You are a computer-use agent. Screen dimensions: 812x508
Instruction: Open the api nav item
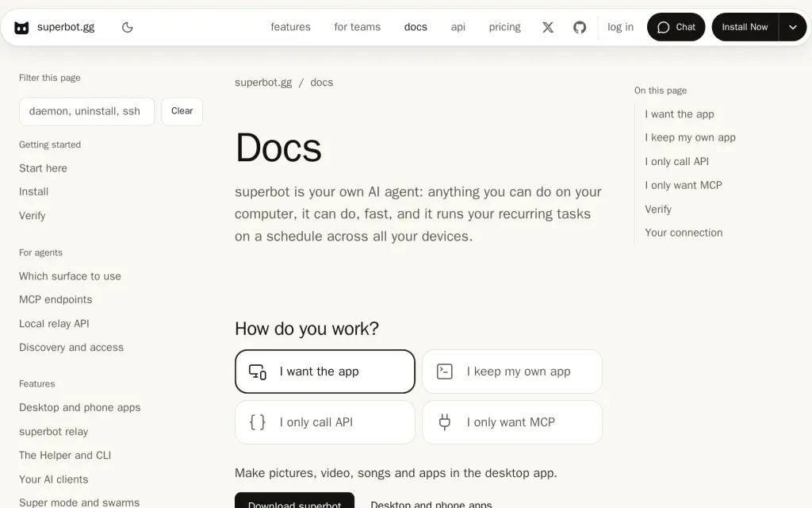458,27
